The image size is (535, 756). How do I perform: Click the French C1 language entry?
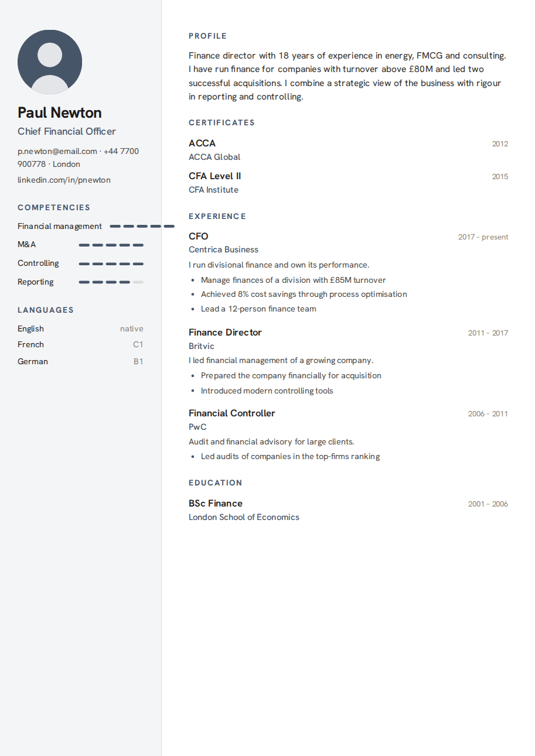(80, 344)
